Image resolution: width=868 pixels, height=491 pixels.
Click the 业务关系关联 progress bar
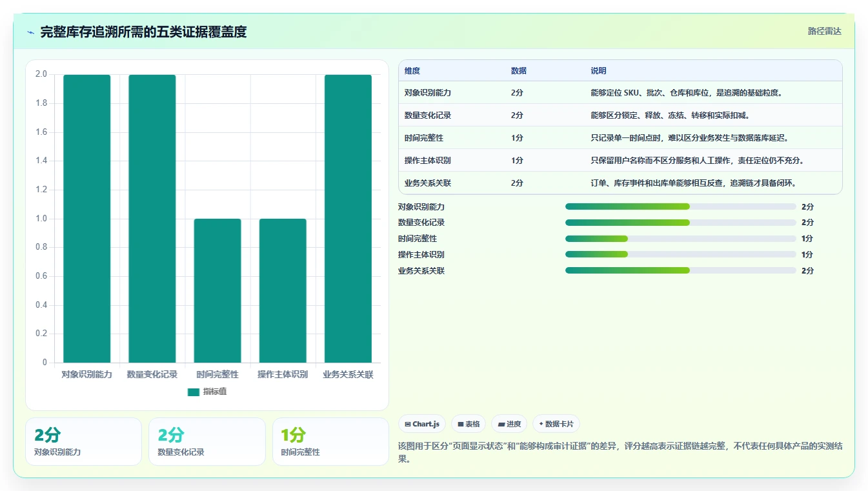(x=681, y=270)
